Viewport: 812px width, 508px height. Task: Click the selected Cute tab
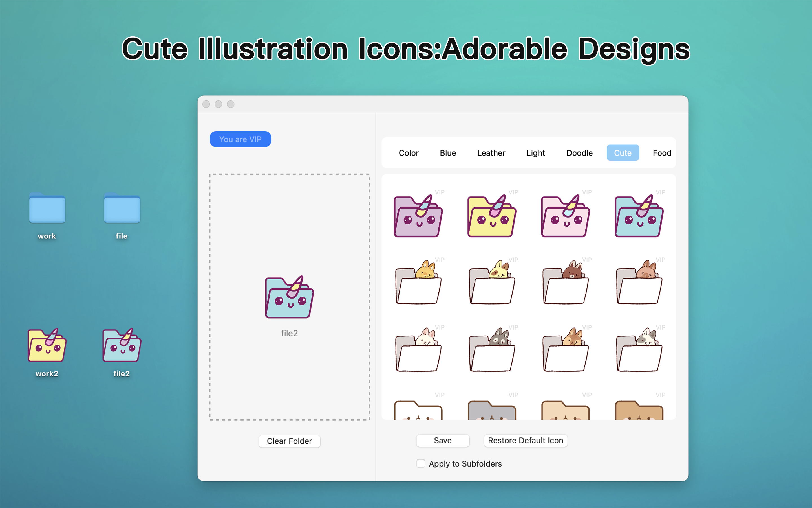click(623, 153)
